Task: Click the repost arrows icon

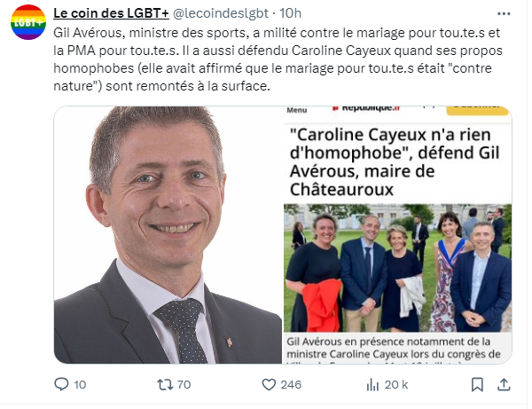Action: [165, 384]
